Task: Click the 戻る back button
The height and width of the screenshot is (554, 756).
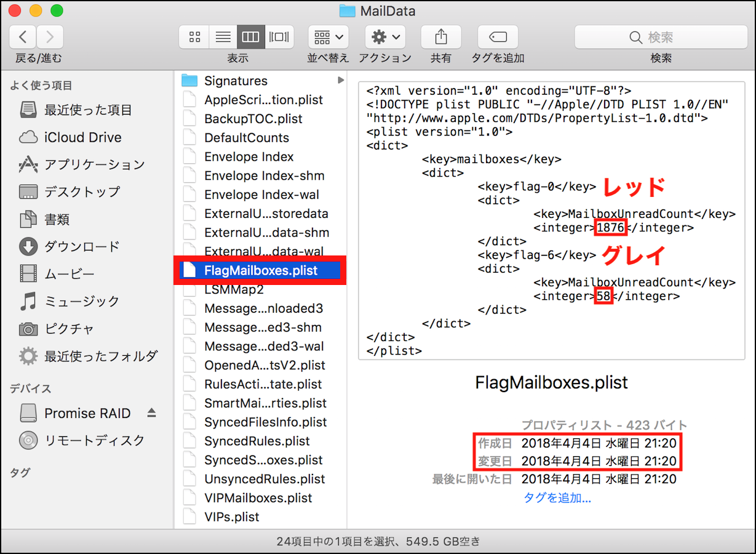Action: [x=22, y=36]
